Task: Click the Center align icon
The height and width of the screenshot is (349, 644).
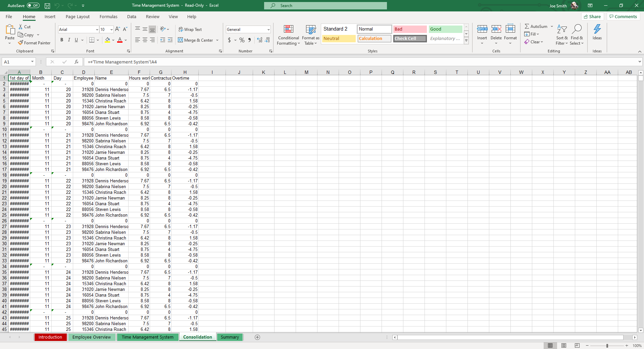Action: [145, 40]
